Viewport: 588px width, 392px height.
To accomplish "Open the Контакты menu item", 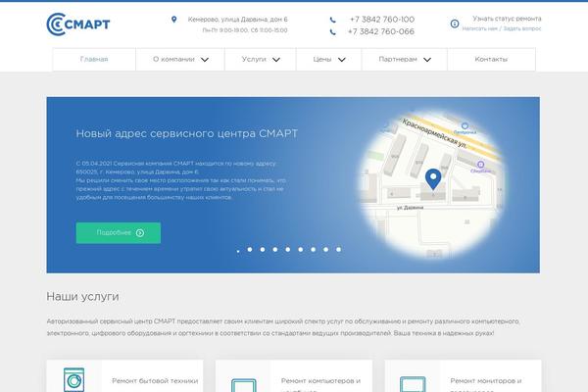I will (491, 59).
